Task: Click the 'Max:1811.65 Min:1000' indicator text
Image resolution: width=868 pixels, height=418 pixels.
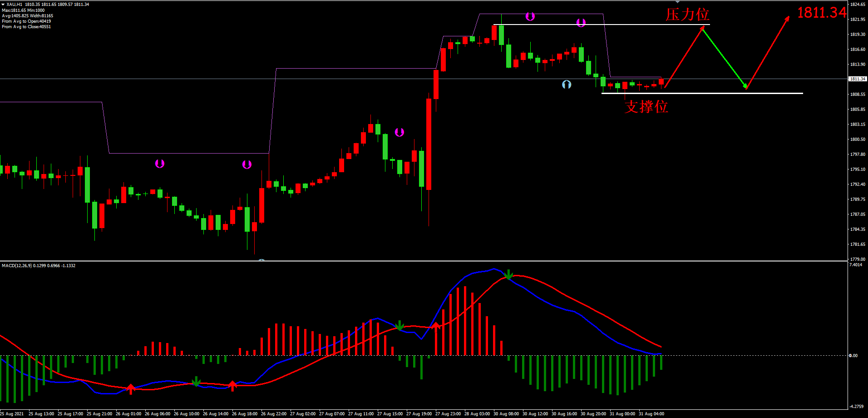Action: coord(23,10)
